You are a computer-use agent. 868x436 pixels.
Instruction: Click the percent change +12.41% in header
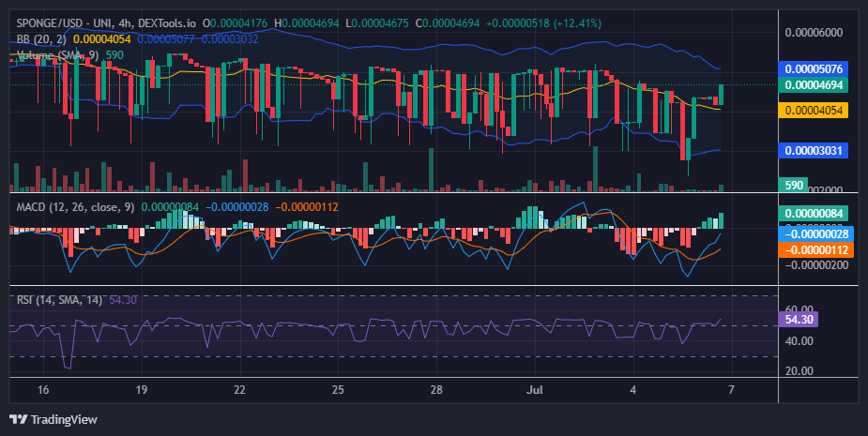click(577, 23)
